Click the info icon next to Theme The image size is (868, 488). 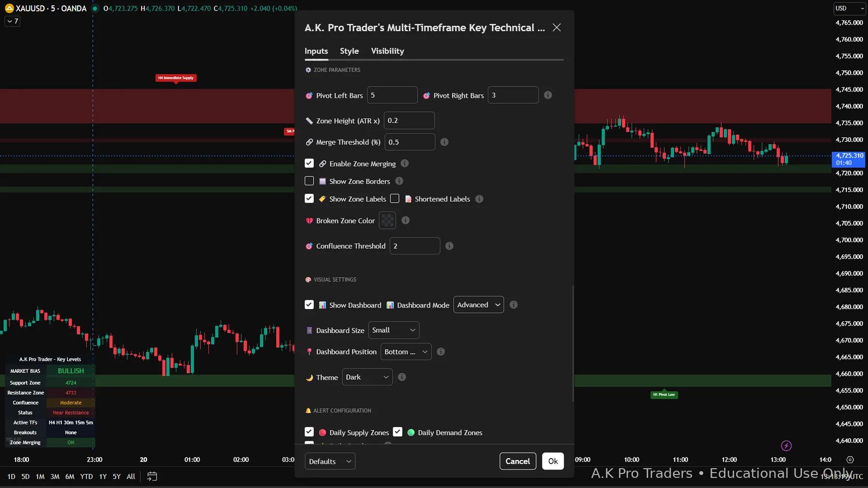point(402,377)
